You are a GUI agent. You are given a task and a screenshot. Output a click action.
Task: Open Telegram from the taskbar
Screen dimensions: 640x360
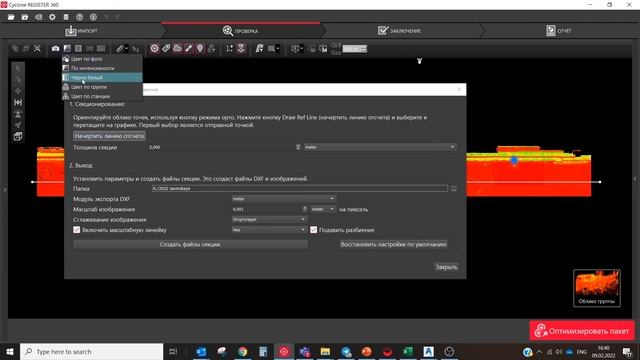[x=346, y=351]
